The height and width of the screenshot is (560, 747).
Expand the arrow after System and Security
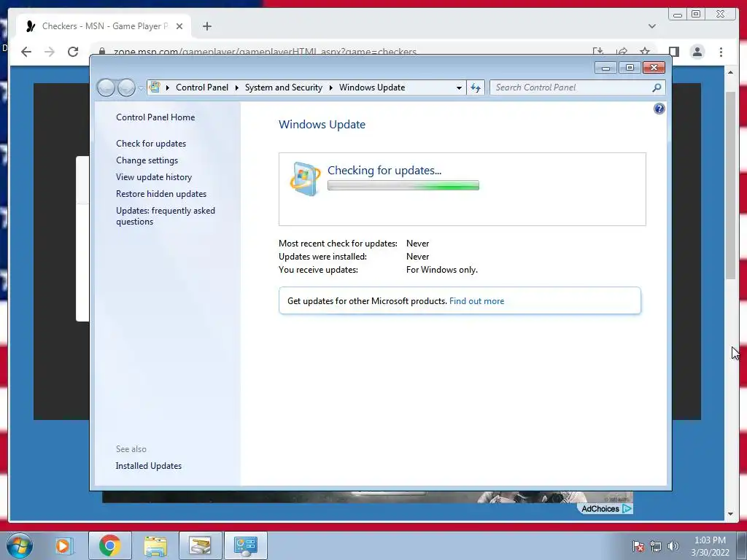330,87
